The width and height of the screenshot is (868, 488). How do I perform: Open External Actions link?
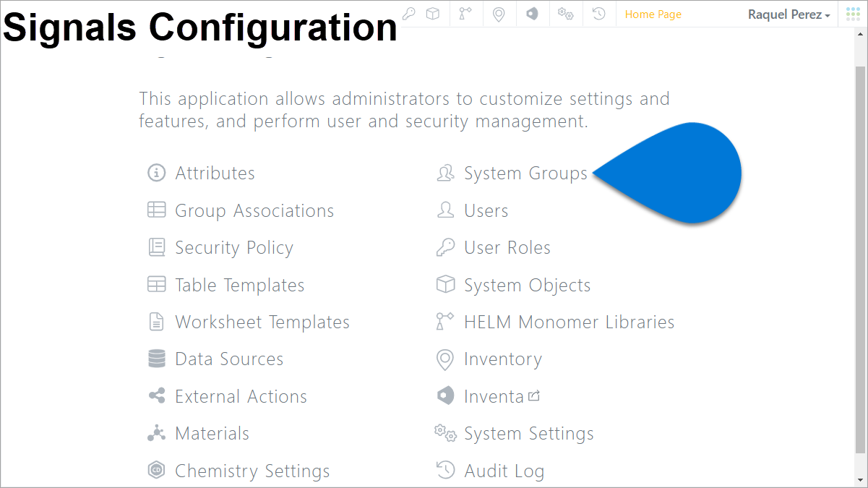click(241, 397)
